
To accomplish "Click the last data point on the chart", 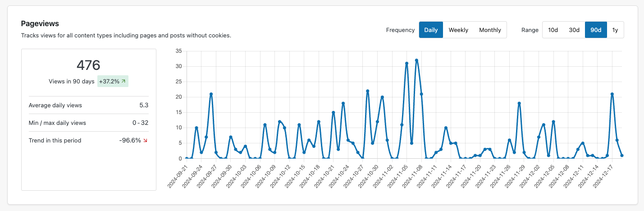I will click(622, 156).
